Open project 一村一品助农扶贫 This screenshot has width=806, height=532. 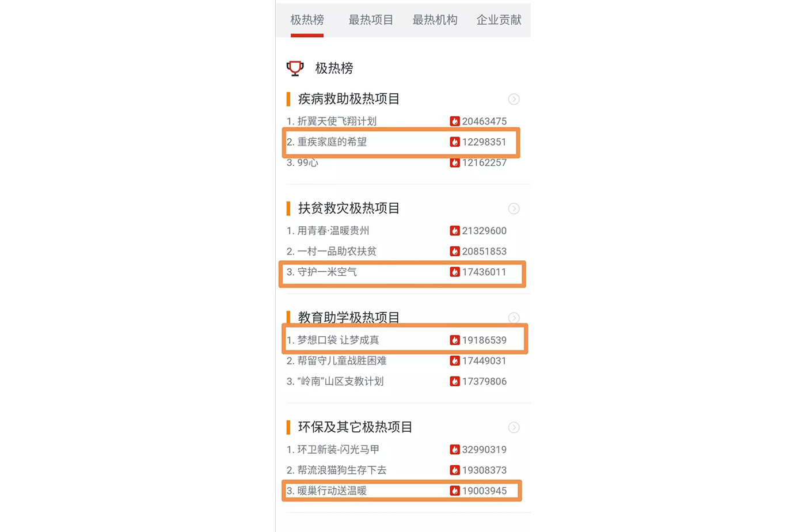337,251
